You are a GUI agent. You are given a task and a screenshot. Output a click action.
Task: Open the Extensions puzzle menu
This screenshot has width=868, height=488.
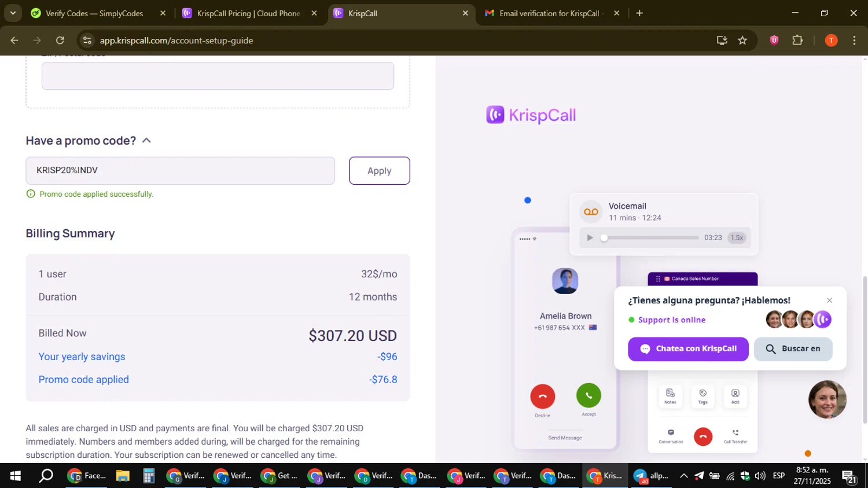click(797, 41)
